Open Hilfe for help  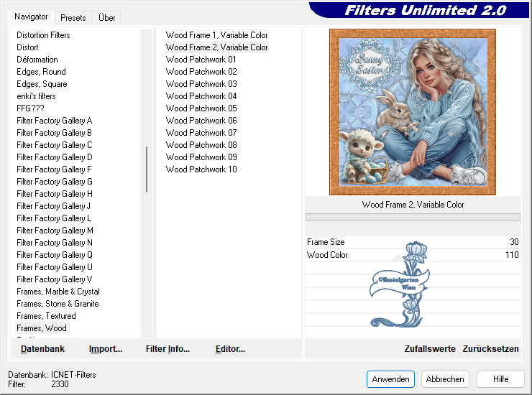[501, 379]
